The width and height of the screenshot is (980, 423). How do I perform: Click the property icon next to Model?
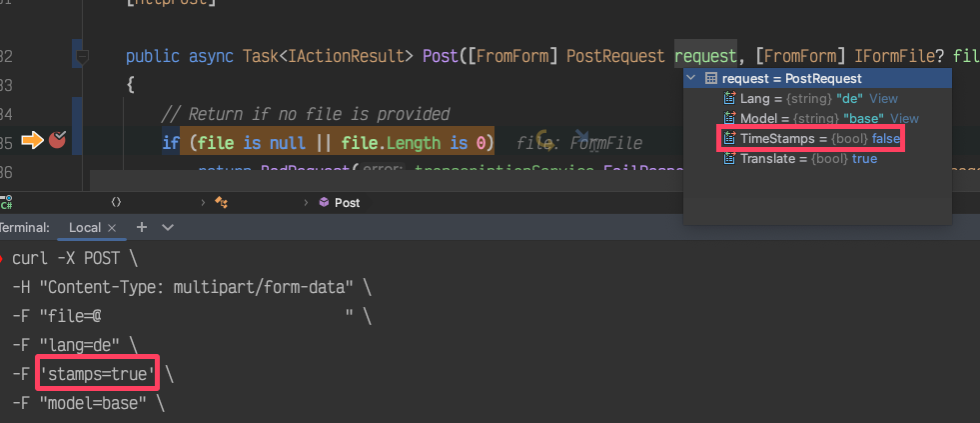(x=729, y=118)
